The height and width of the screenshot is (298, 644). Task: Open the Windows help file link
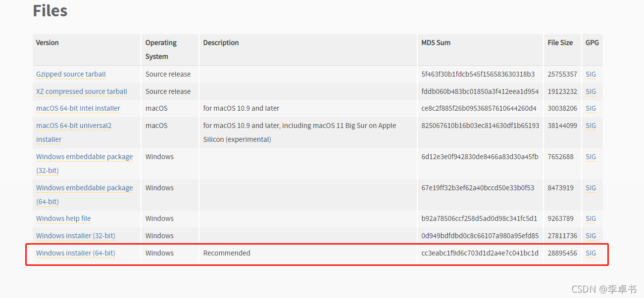coord(63,218)
